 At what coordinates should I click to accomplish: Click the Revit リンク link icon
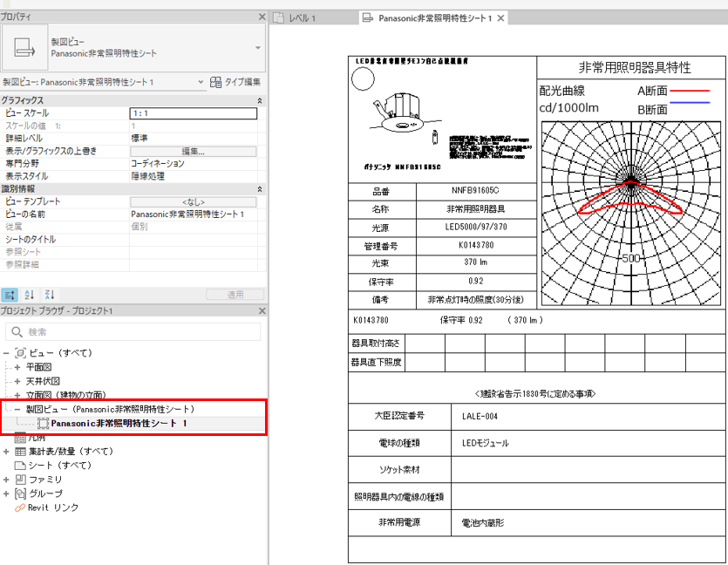pos(20,507)
